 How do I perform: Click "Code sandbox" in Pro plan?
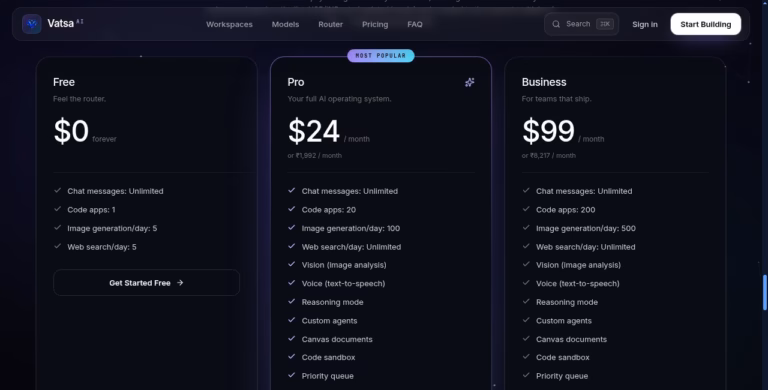coord(328,358)
